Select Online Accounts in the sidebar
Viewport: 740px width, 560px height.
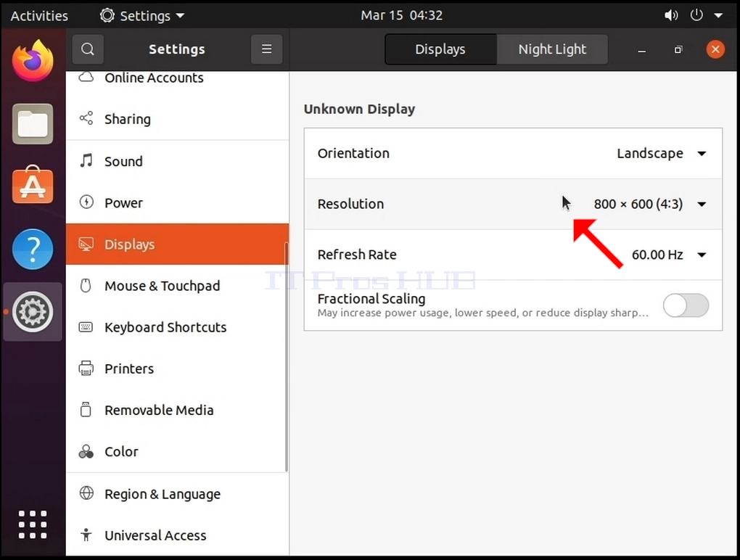pos(178,78)
